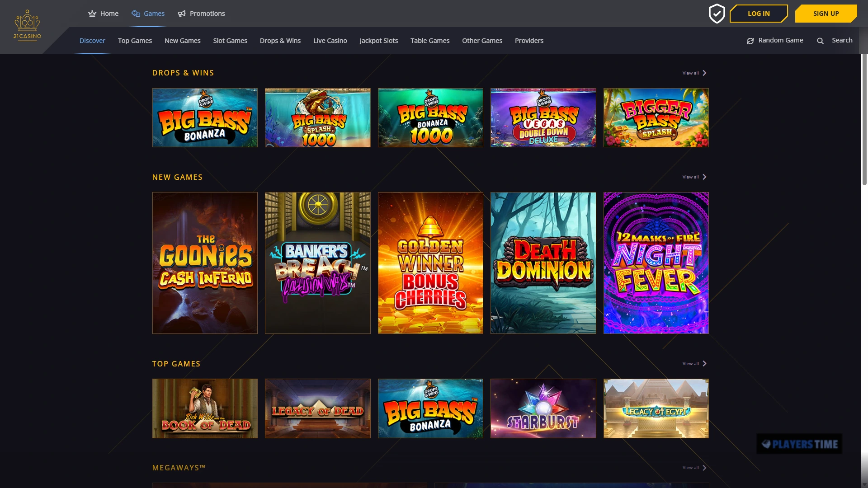The height and width of the screenshot is (488, 868).
Task: Click the page vertical scrollbar thumb
Action: coord(864,120)
